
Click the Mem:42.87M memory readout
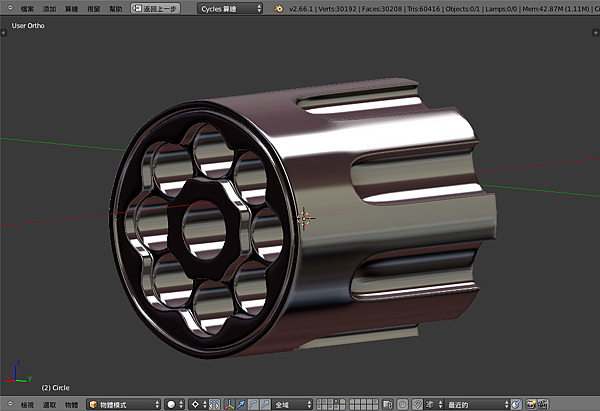pyautogui.click(x=556, y=8)
